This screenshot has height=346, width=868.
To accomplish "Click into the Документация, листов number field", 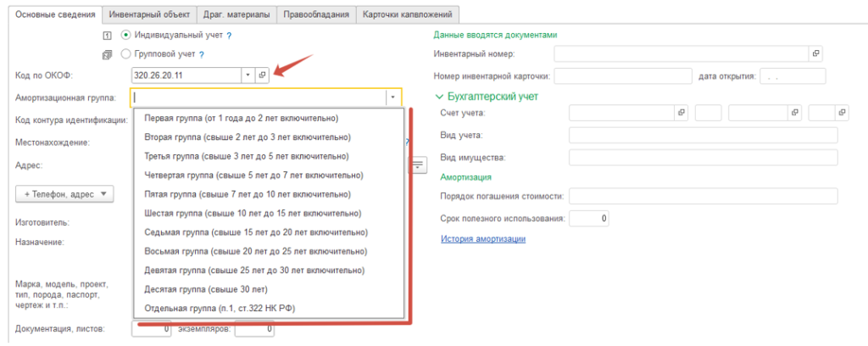I will point(152,329).
